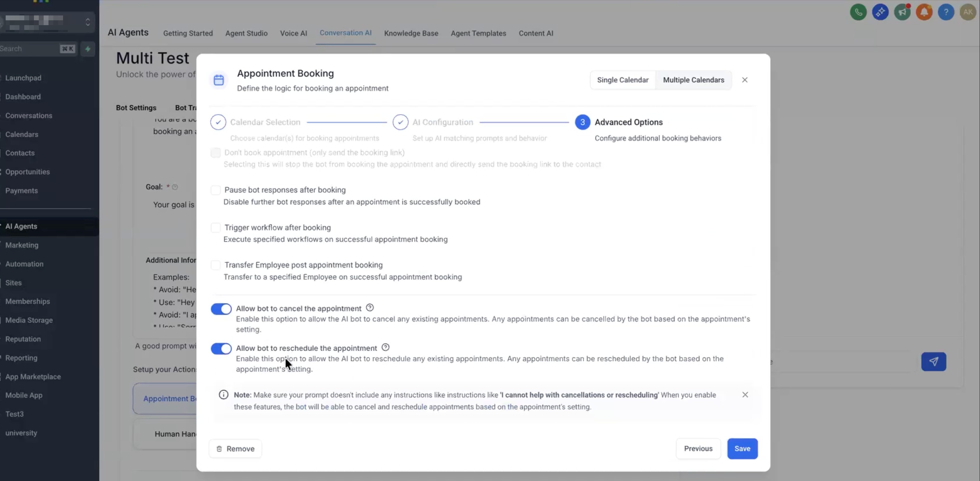Image resolution: width=980 pixels, height=481 pixels.
Task: Expand the account switcher dropdown
Action: pos(88,22)
